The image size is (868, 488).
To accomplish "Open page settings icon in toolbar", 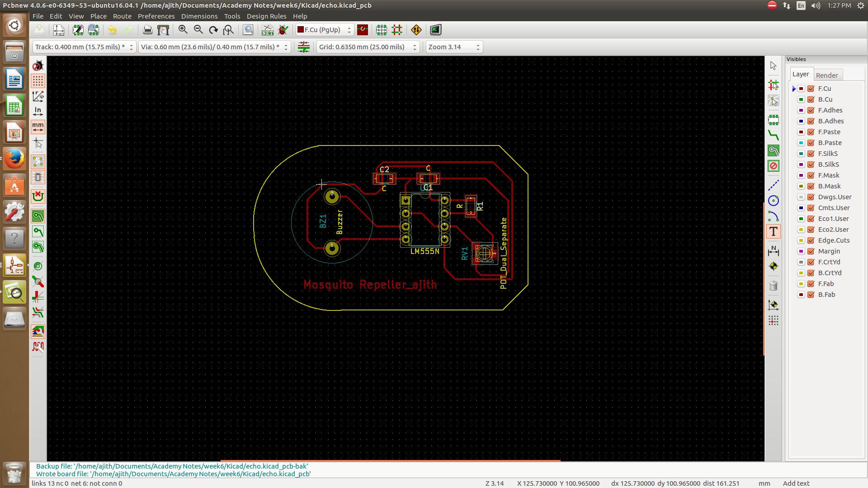I will pyautogui.click(x=59, y=30).
